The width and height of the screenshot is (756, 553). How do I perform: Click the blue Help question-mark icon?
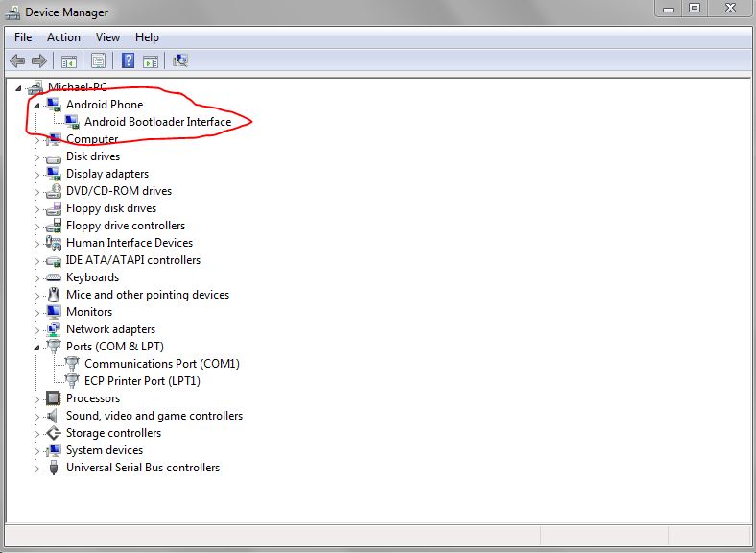128,60
